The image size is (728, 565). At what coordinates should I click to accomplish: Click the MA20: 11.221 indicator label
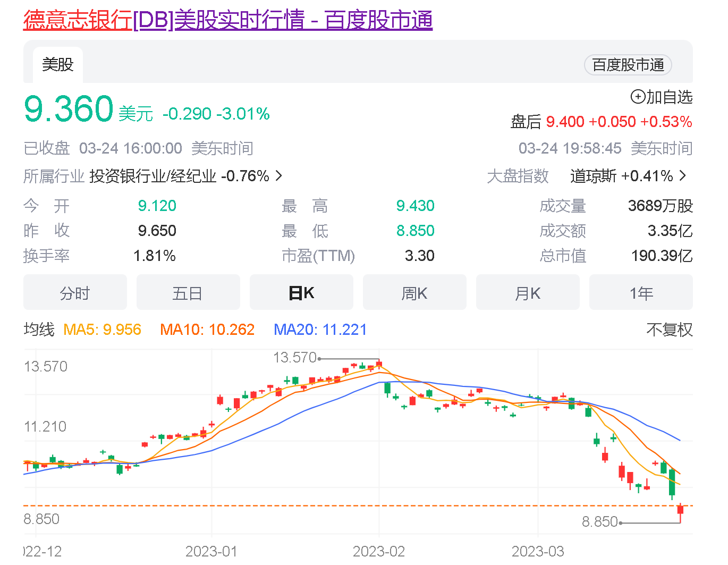click(x=320, y=330)
